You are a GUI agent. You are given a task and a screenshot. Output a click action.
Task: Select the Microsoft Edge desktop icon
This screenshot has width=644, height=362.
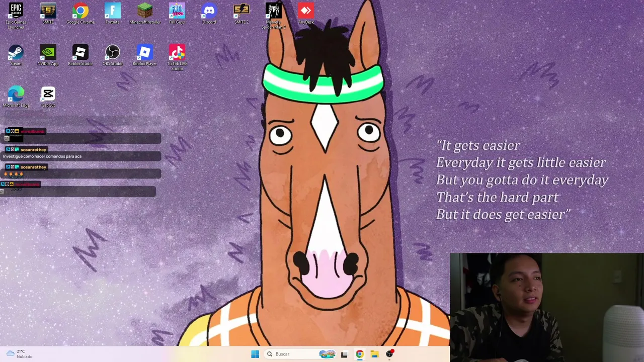[16, 97]
